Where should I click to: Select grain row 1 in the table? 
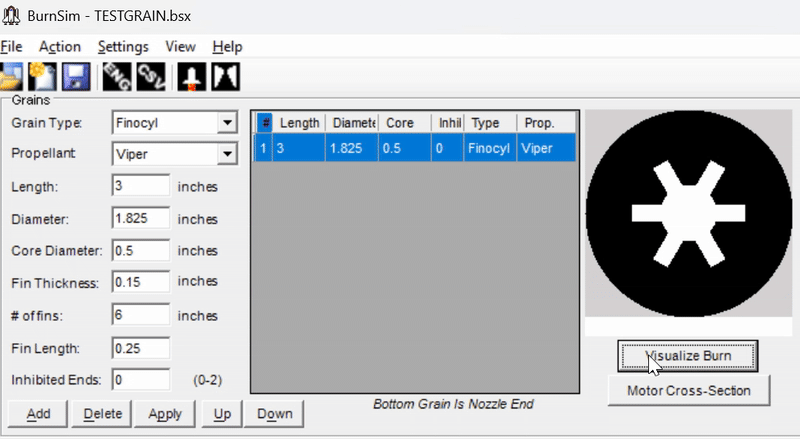click(414, 148)
